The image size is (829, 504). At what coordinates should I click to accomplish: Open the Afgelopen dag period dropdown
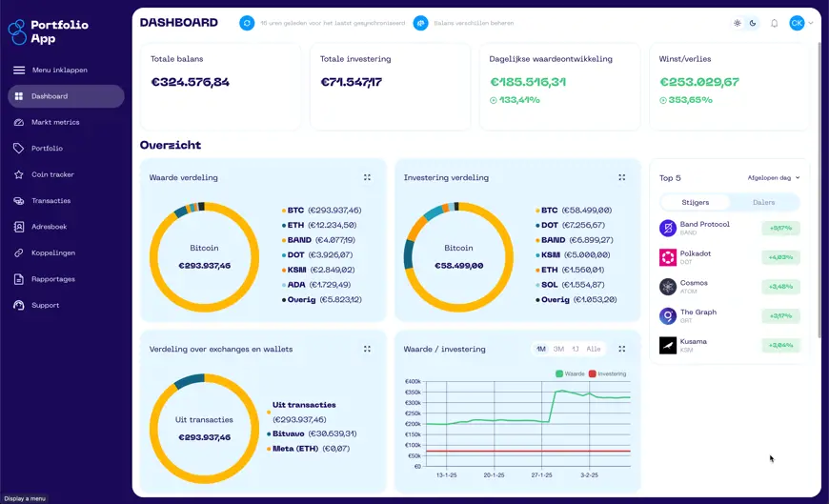click(774, 177)
